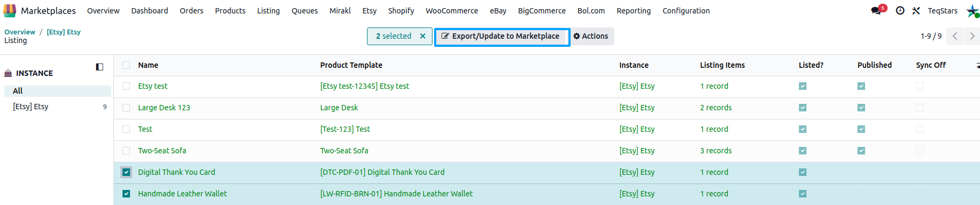Select the Test row checkbox
980x205 pixels.
click(x=126, y=129)
